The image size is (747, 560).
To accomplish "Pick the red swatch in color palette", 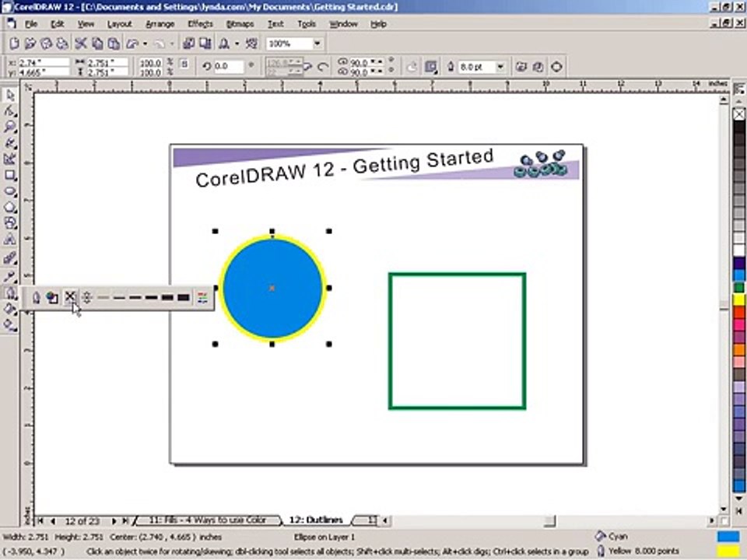I will pyautogui.click(x=739, y=313).
